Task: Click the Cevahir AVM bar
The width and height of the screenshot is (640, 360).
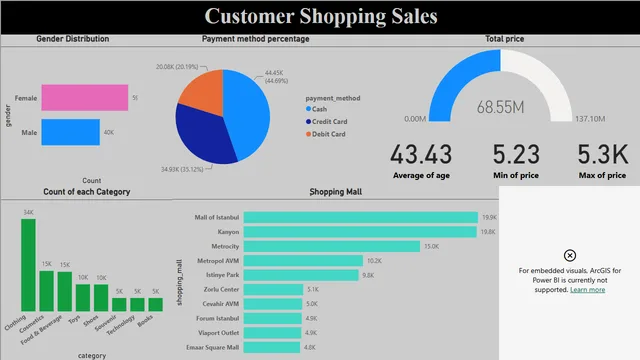Action: pyautogui.click(x=273, y=304)
